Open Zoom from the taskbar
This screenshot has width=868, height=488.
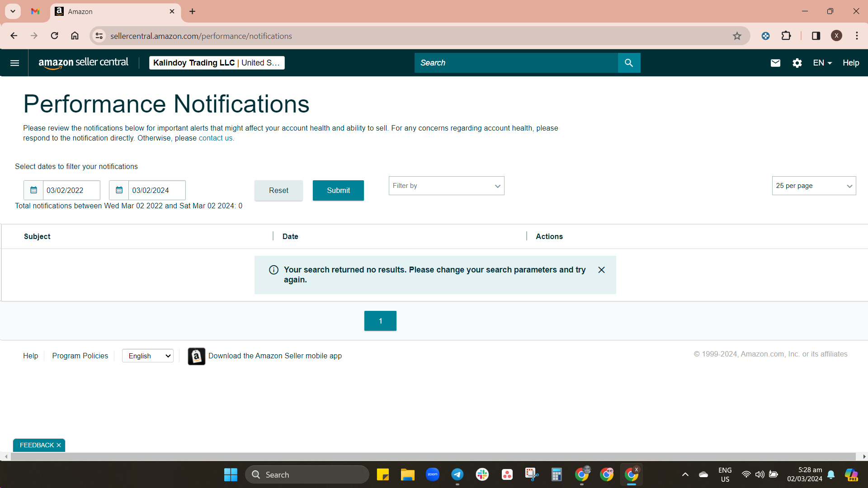(433, 474)
